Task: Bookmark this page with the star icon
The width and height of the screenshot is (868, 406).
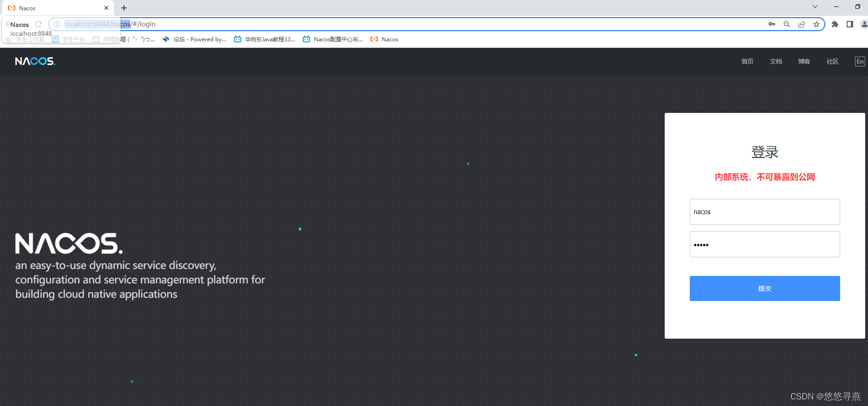Action: point(816,24)
